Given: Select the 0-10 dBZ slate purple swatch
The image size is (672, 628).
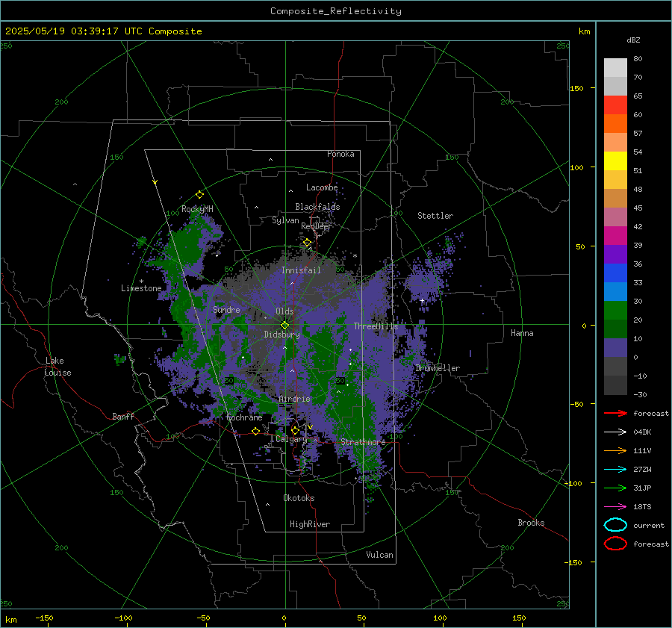Looking at the screenshot, I should pos(615,348).
